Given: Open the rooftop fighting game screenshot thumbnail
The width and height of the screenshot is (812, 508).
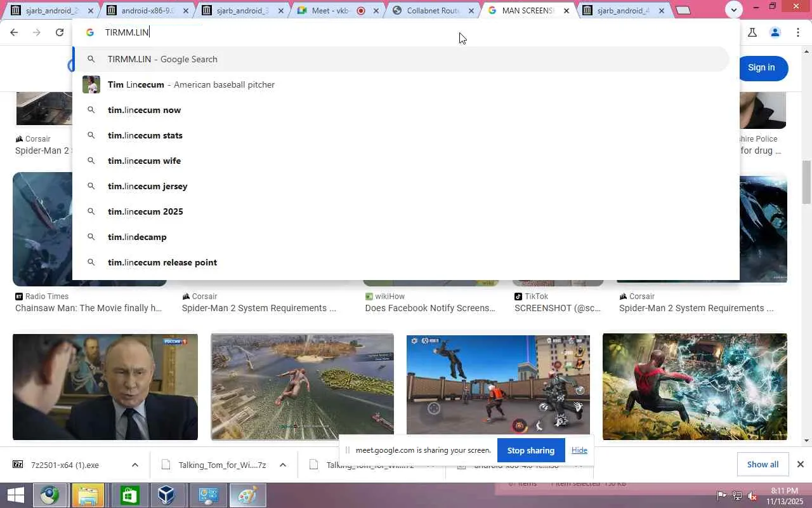Looking at the screenshot, I should [x=498, y=385].
